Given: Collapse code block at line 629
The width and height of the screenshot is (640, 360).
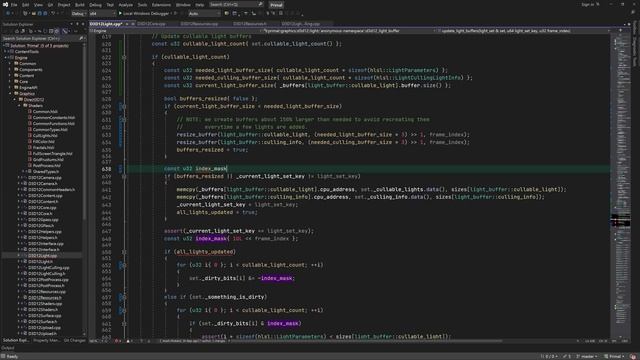Looking at the screenshot, I should tap(124, 107).
